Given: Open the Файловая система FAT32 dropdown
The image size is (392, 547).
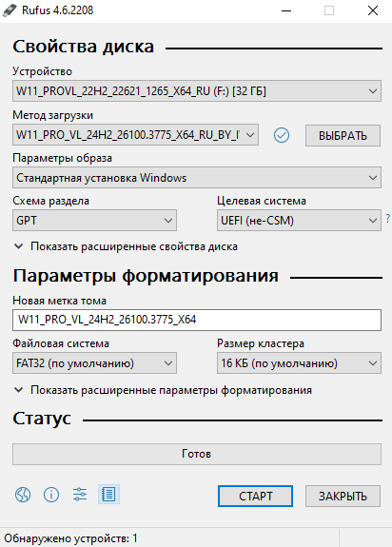Looking at the screenshot, I should coord(94,363).
